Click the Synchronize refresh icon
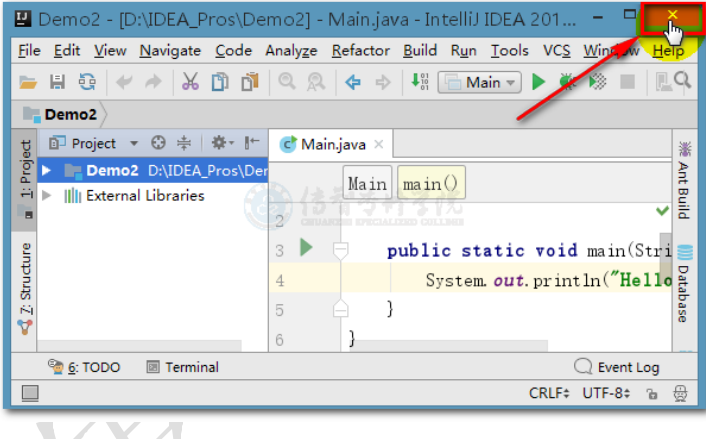 coord(87,82)
